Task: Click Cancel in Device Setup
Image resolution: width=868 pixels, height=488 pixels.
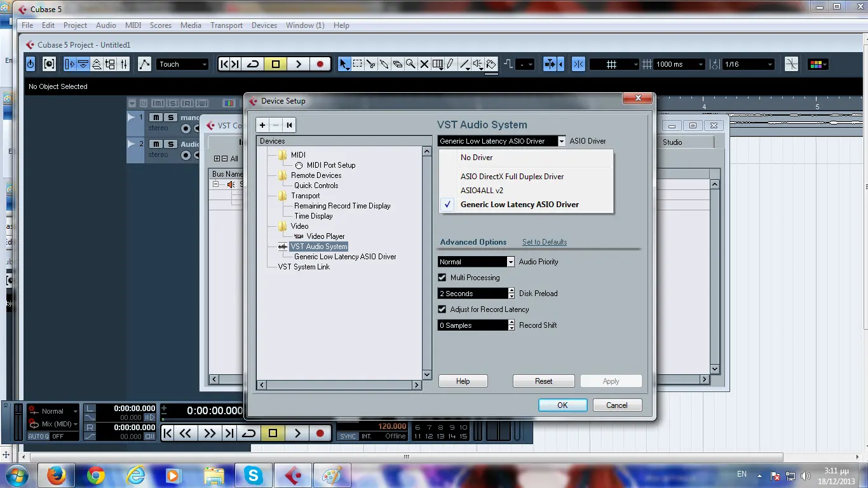Action: coord(617,405)
